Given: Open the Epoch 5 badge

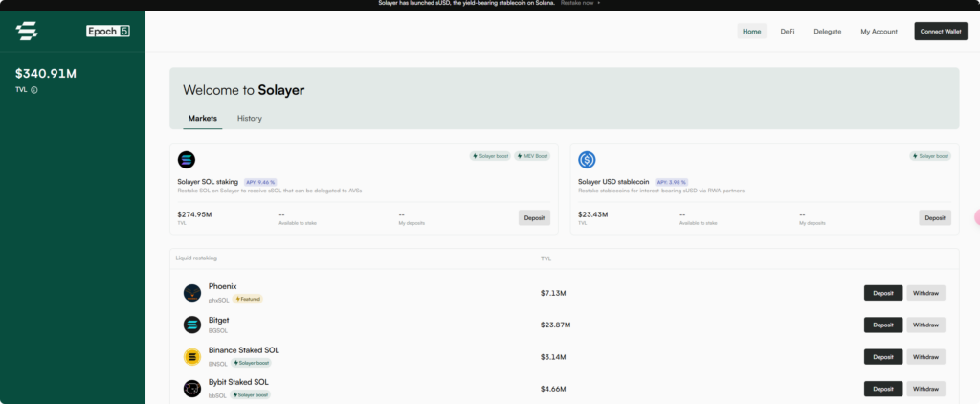Looking at the screenshot, I should (107, 32).
